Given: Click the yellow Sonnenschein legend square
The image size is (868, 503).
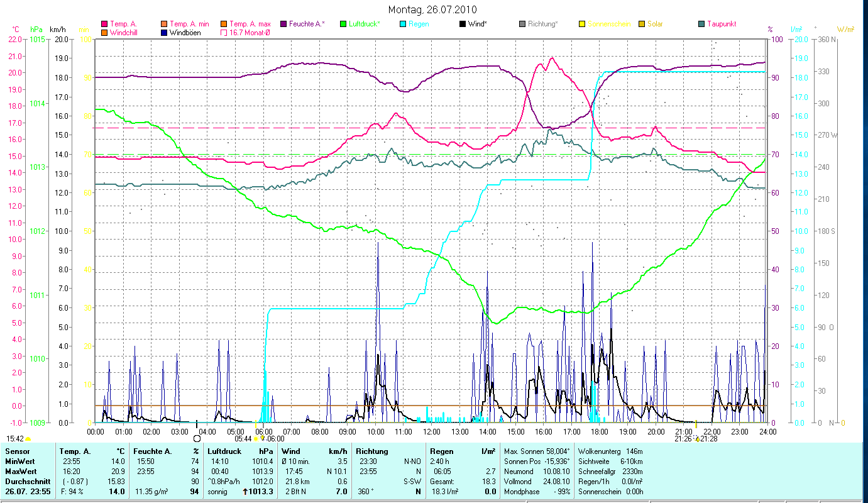Looking at the screenshot, I should coord(581,24).
